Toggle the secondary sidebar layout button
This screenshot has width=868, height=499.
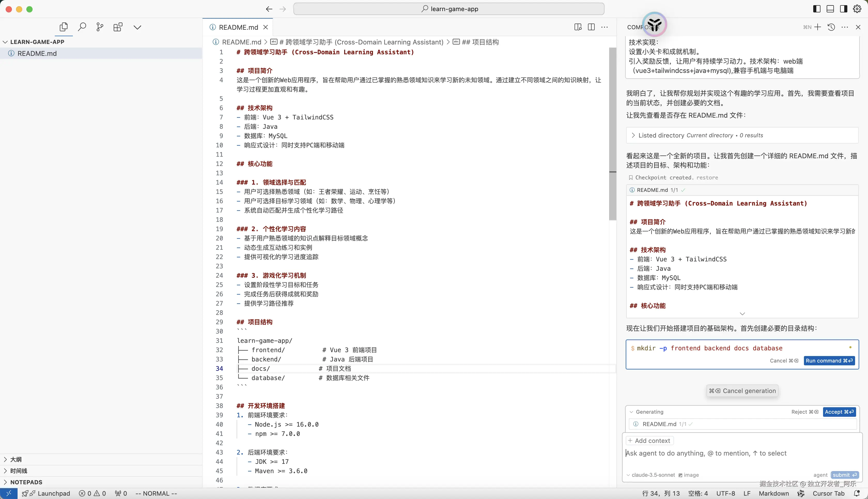pyautogui.click(x=844, y=9)
